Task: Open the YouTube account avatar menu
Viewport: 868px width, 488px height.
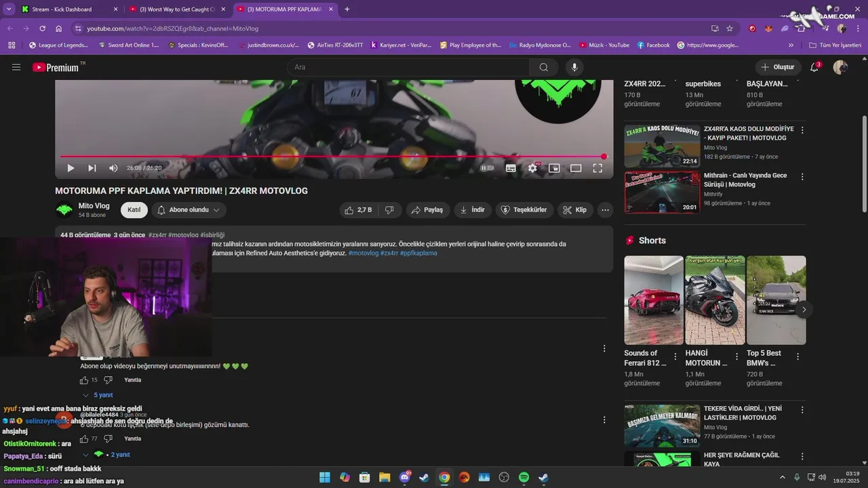Action: [x=840, y=67]
